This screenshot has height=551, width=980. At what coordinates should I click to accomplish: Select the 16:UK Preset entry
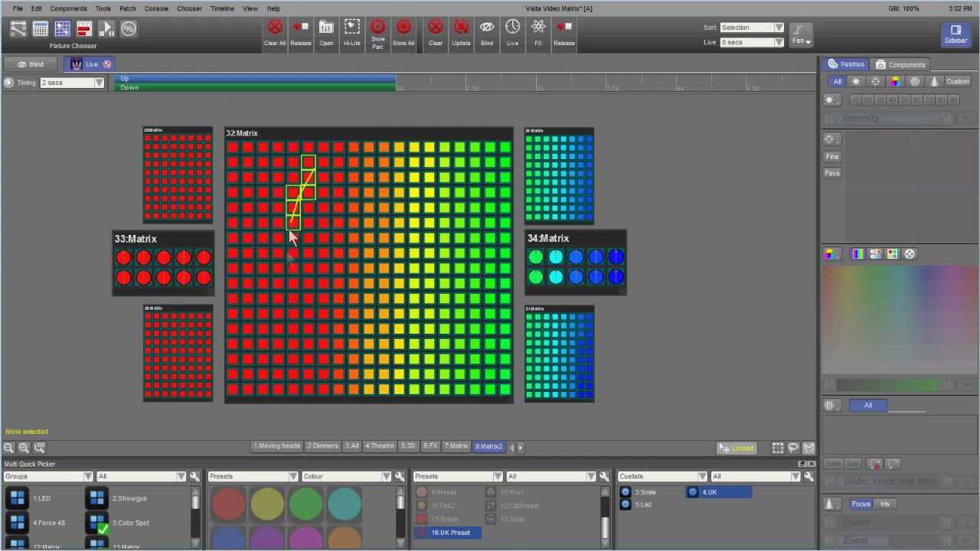point(448,533)
